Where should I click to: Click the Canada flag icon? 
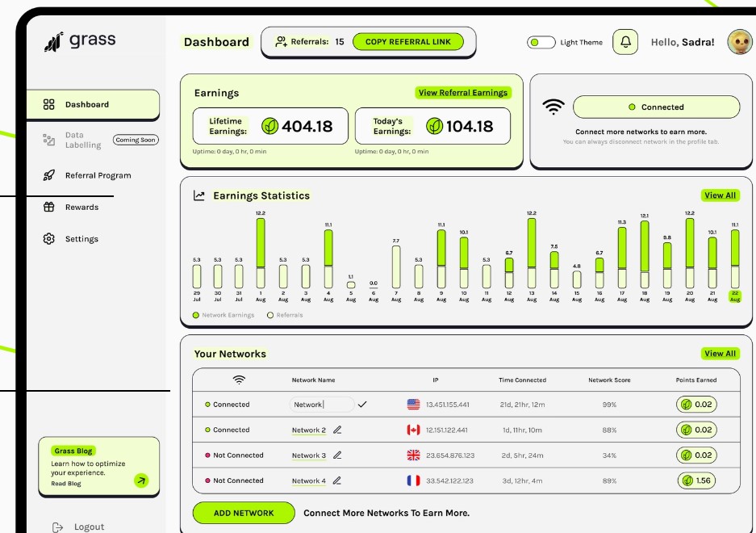coord(413,430)
